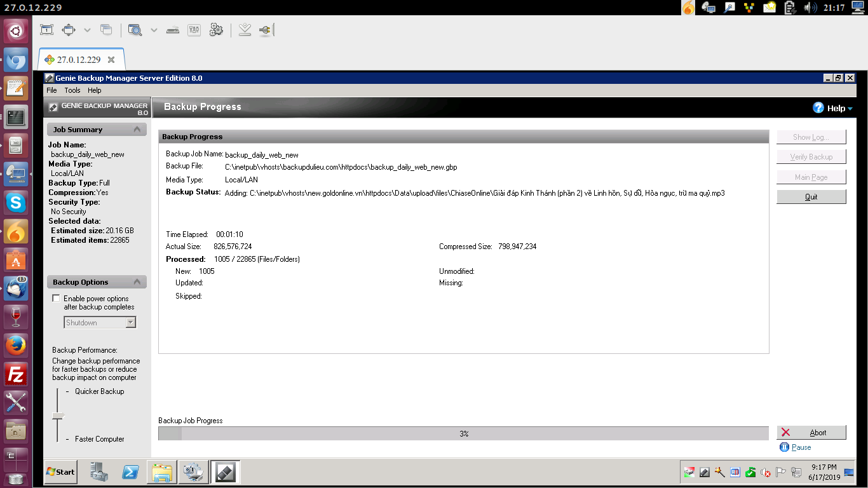Click the backup performance slider handle
This screenshot has height=488, width=868.
click(58, 416)
